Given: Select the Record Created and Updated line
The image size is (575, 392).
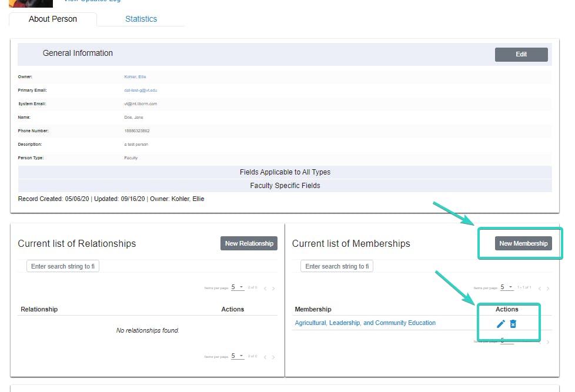Looking at the screenshot, I should coord(111,199).
